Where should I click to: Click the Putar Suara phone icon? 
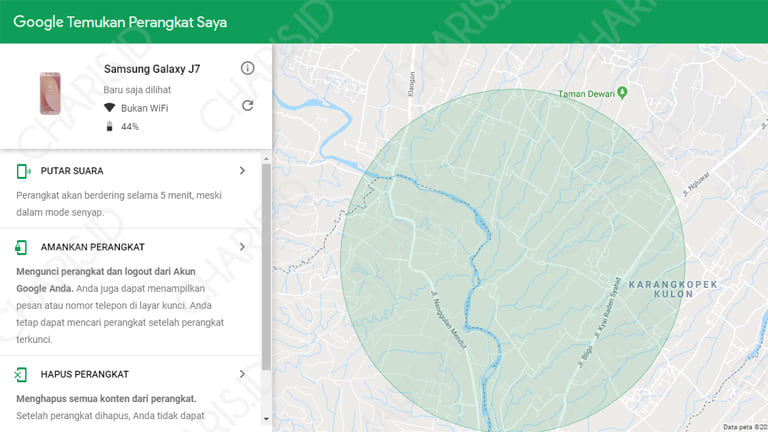[x=23, y=171]
